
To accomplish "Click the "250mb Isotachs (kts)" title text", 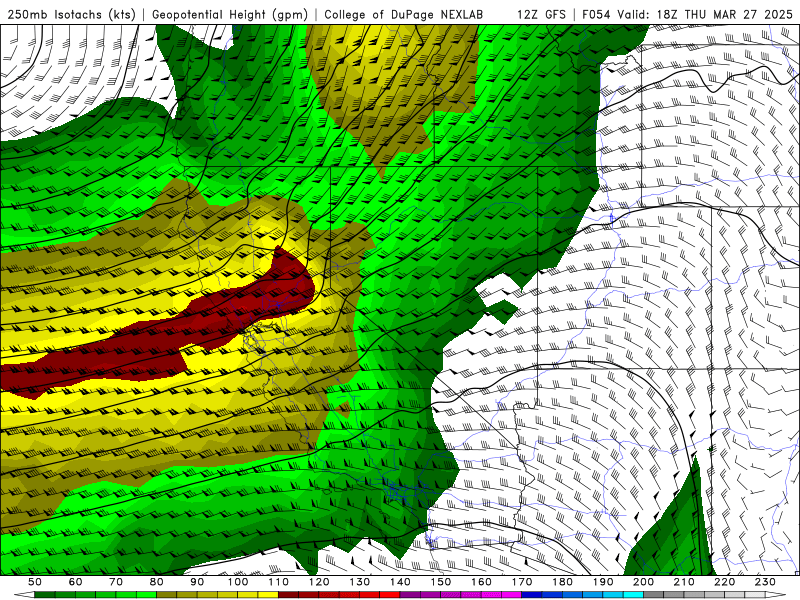I will 71,15.
